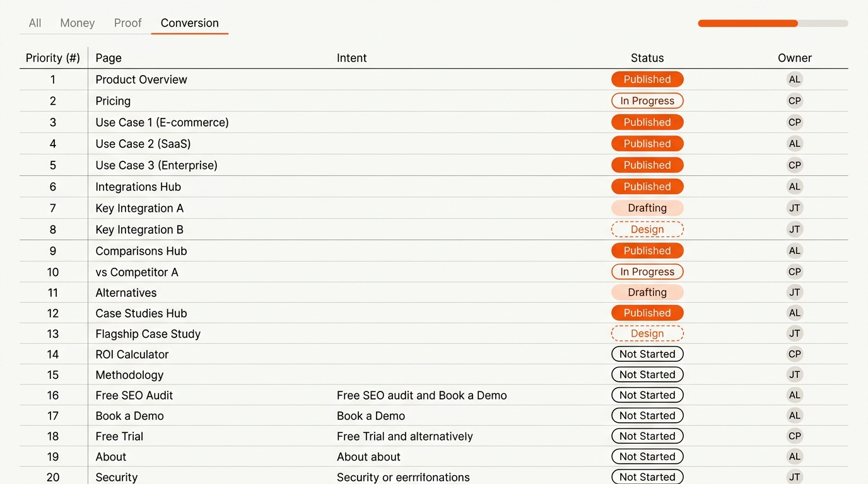Click Not Started badge in Book a Demo row
The image size is (868, 484).
click(647, 415)
